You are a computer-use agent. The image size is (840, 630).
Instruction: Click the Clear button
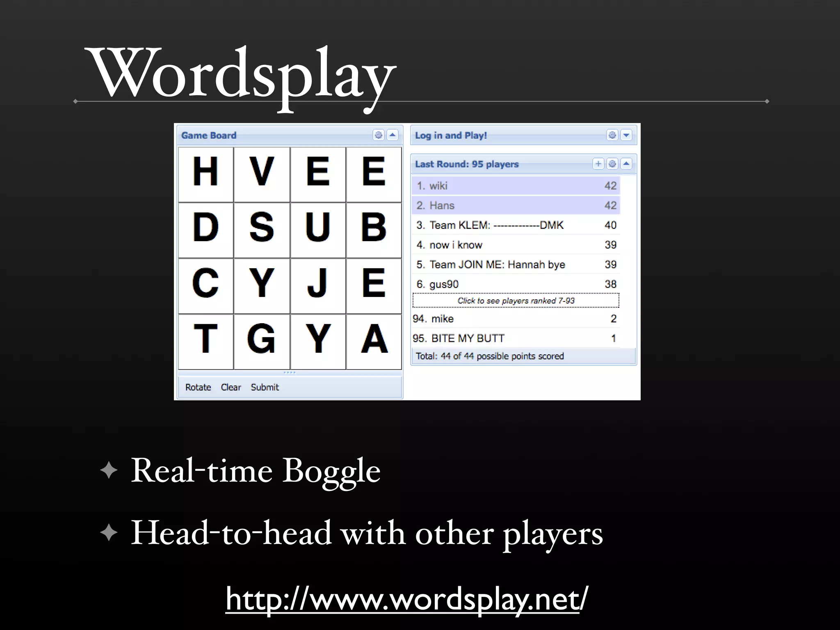(231, 387)
